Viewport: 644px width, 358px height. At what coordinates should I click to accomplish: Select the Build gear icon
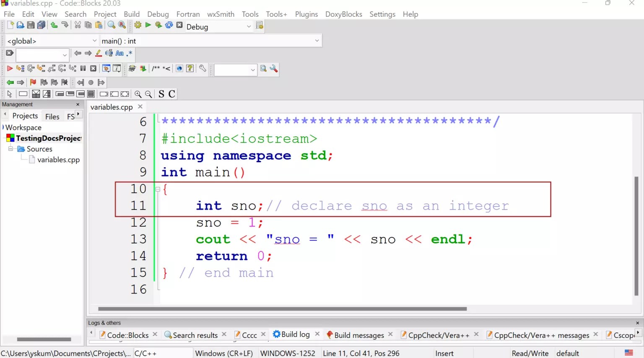click(x=138, y=25)
